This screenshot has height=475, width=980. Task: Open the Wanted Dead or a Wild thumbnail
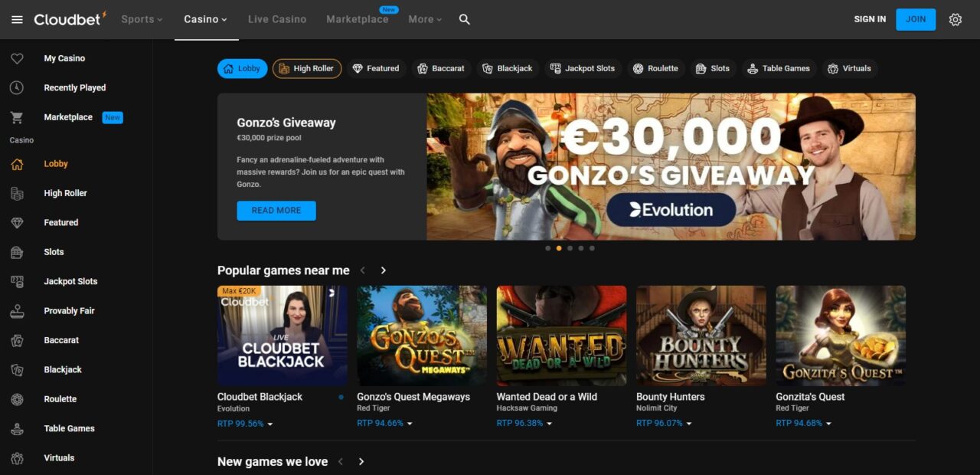click(x=561, y=336)
